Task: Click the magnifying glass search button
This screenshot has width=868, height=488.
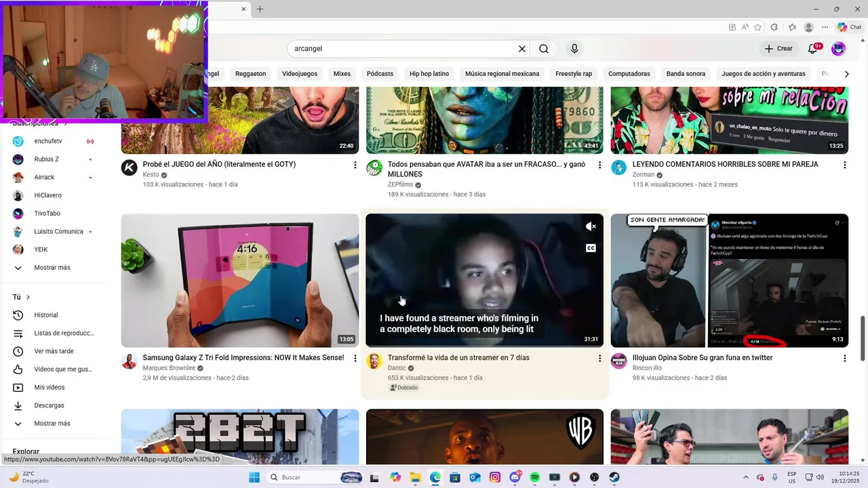Action: (x=544, y=49)
